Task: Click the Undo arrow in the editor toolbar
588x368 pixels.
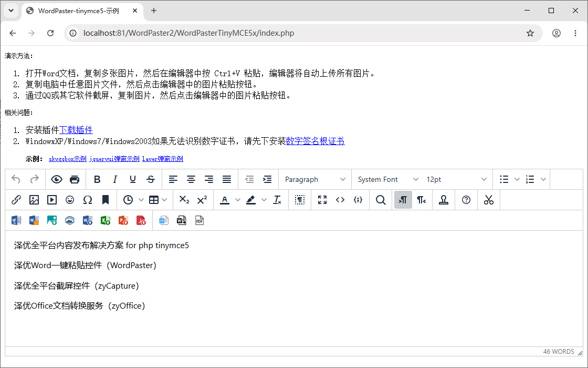Action: (x=16, y=179)
